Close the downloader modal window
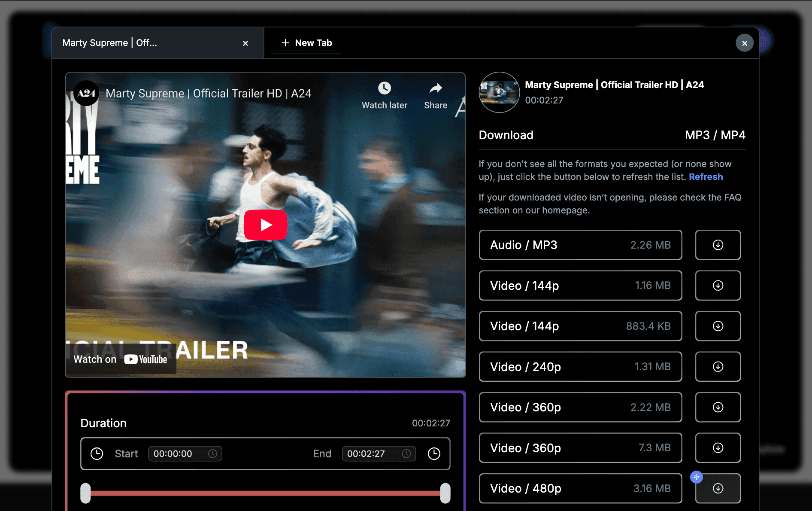The width and height of the screenshot is (812, 511). [745, 43]
